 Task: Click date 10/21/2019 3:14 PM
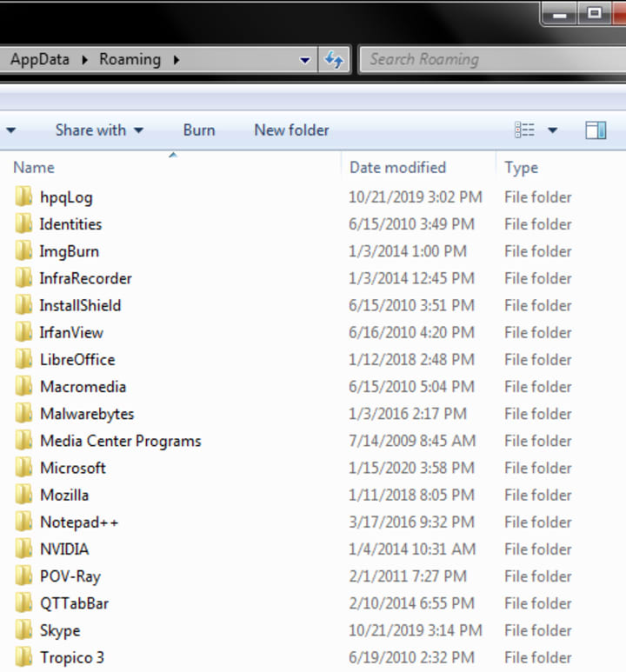point(415,630)
